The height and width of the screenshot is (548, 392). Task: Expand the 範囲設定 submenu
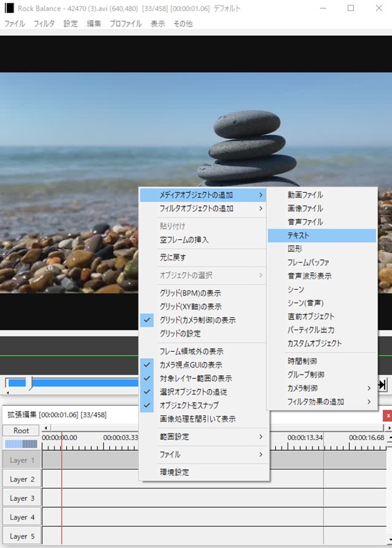[x=203, y=437]
